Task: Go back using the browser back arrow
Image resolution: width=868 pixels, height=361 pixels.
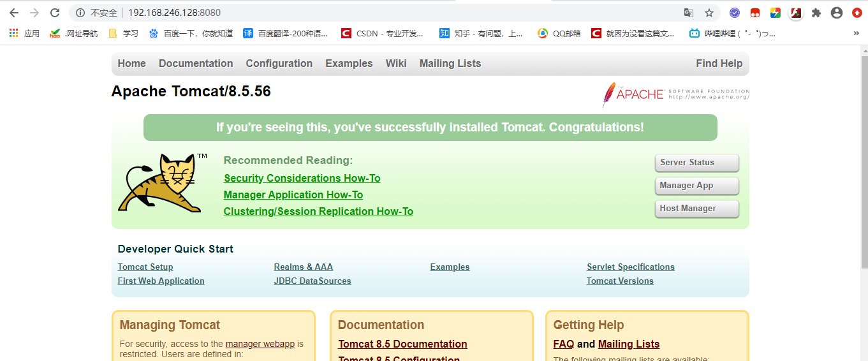Action: coord(14,13)
